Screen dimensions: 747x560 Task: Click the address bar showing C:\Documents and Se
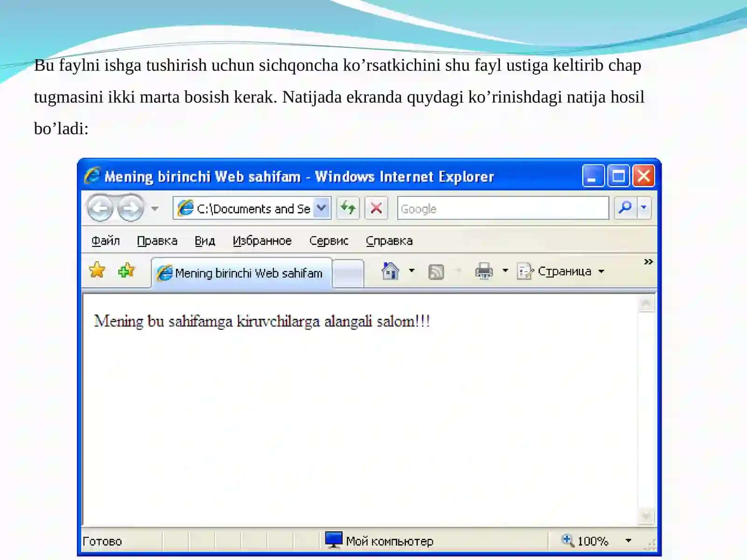[252, 208]
